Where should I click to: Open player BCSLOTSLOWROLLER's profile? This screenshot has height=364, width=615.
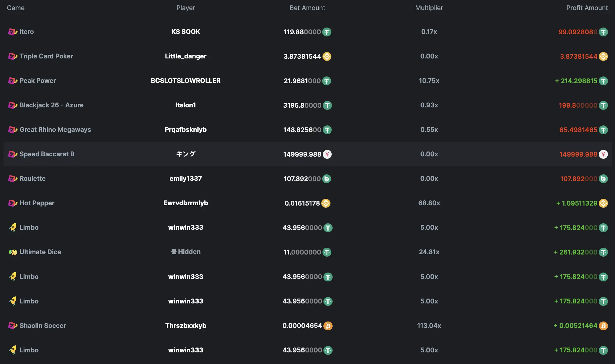coord(186,81)
